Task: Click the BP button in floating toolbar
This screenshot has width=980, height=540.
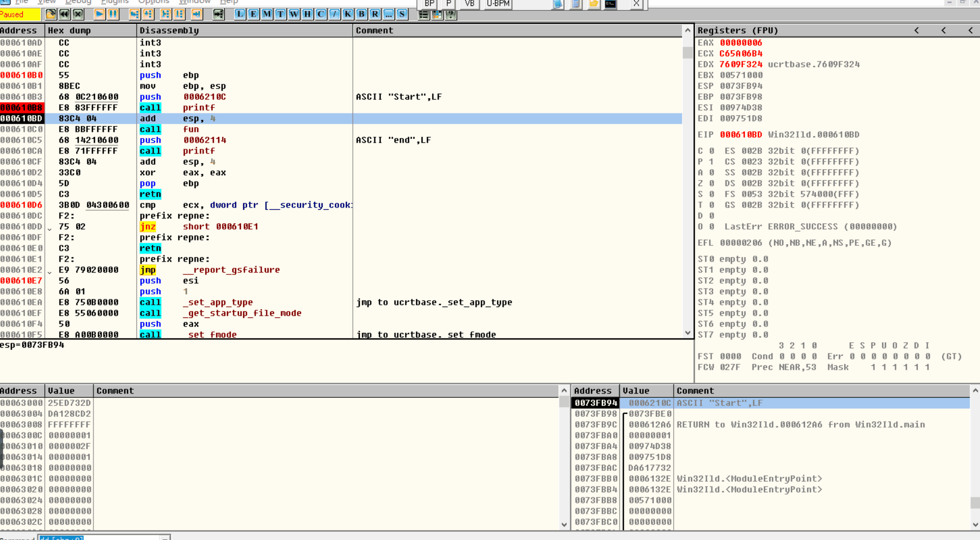Action: (429, 4)
